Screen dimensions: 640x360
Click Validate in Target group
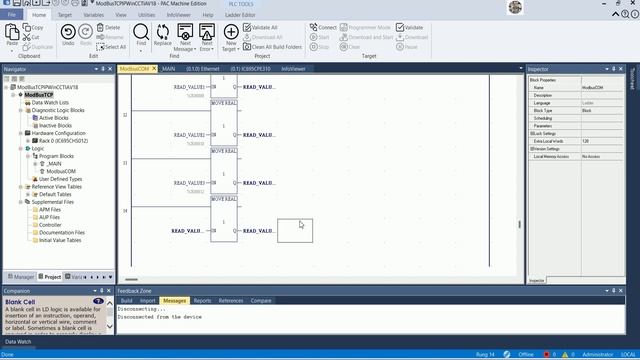click(409, 27)
